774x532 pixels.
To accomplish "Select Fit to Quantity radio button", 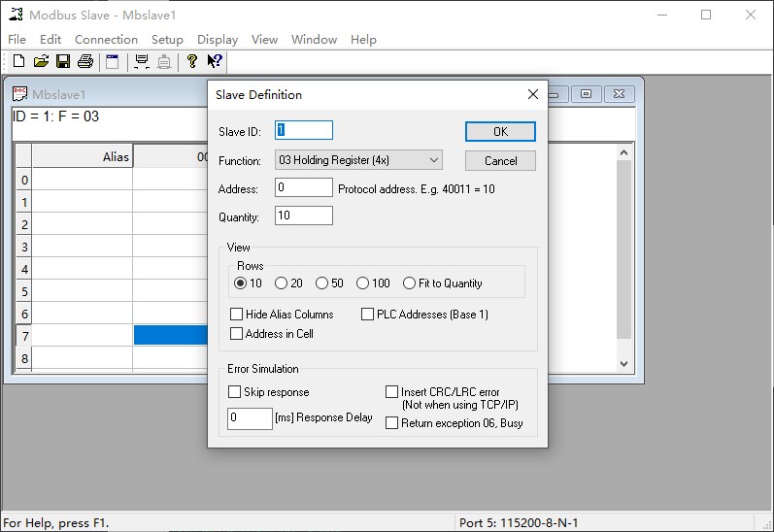I will tap(409, 283).
